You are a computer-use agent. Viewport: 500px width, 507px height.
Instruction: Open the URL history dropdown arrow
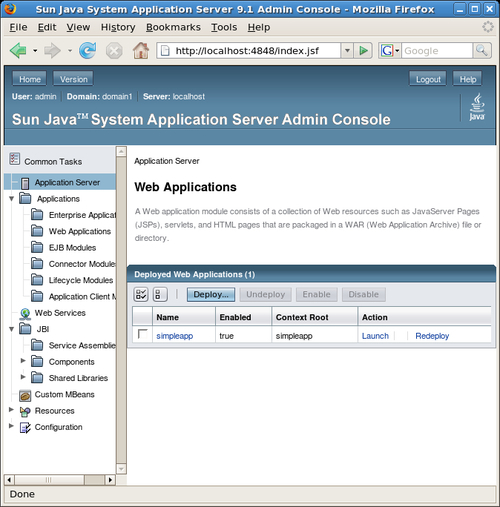[x=347, y=51]
